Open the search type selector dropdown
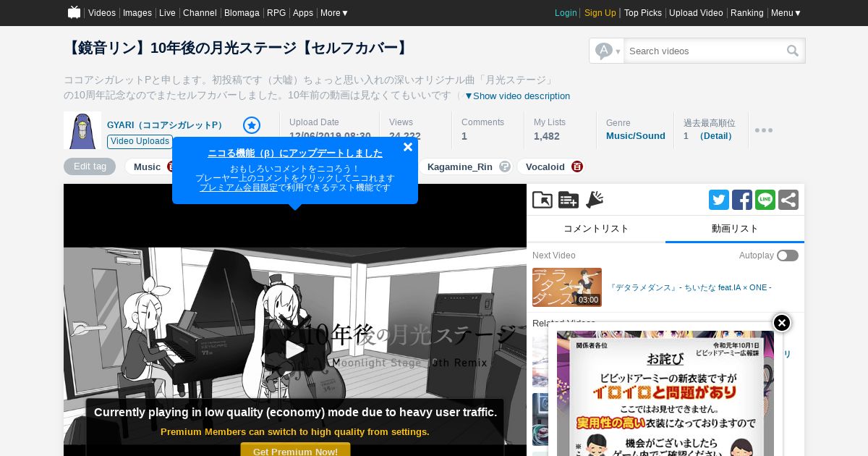 (607, 51)
